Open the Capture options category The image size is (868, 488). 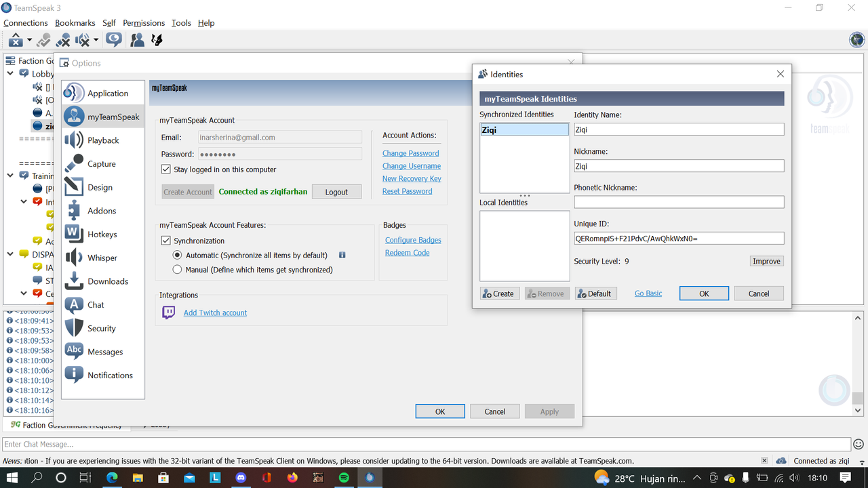[103, 163]
